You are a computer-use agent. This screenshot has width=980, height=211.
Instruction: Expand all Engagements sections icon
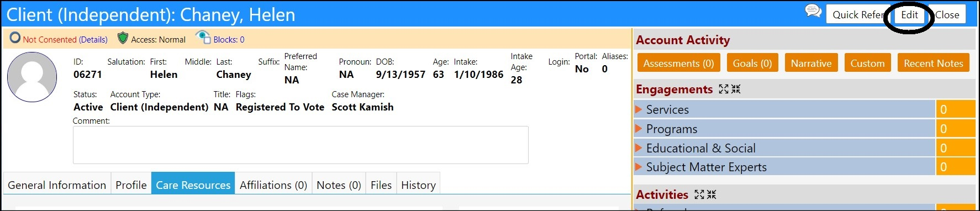click(724, 89)
